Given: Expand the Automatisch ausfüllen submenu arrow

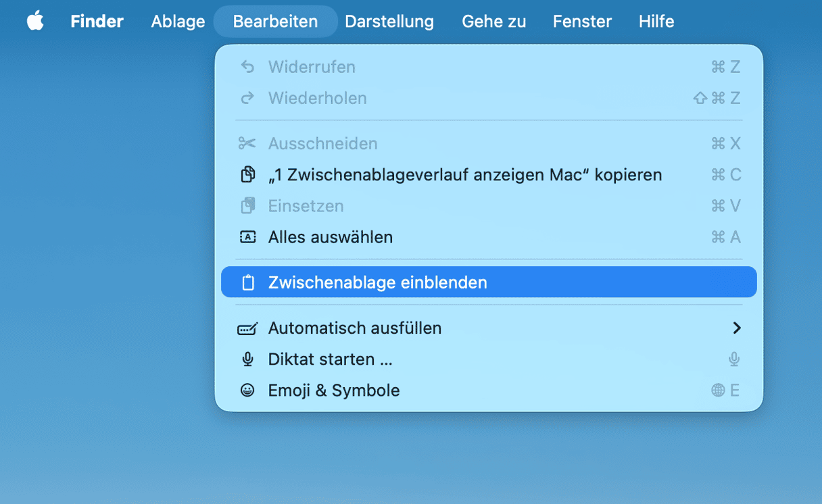Looking at the screenshot, I should click(737, 328).
